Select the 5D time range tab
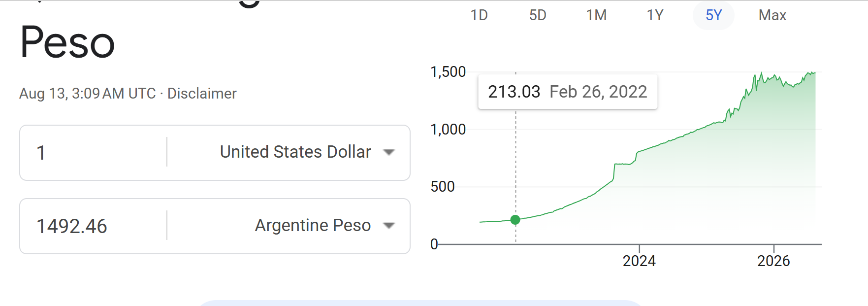Screen dimensions: 868x306 pyautogui.click(x=538, y=15)
